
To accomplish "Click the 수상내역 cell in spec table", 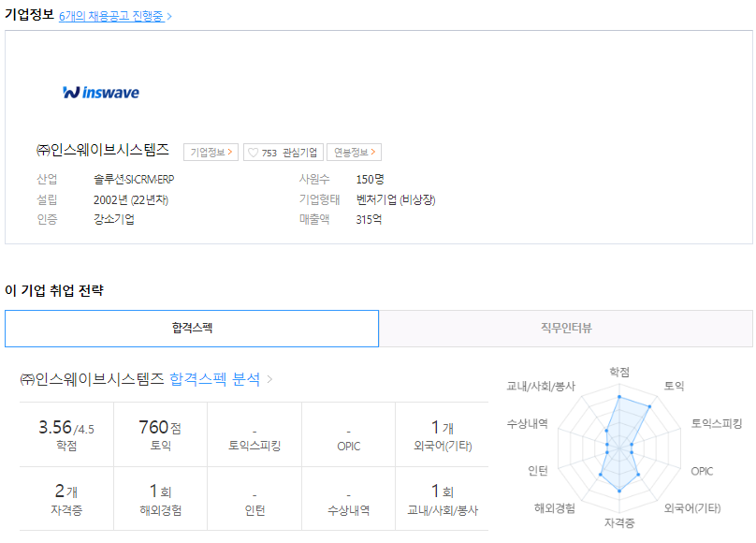I will pos(349,499).
